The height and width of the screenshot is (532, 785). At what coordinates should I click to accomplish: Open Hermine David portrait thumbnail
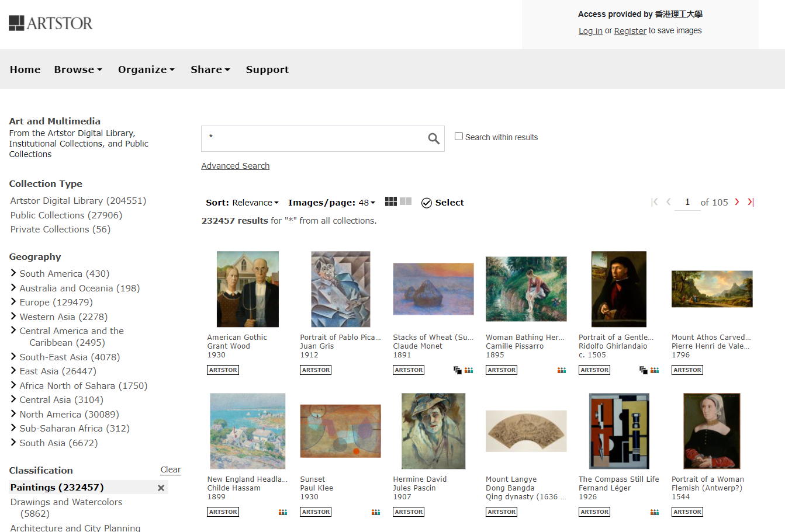(433, 431)
